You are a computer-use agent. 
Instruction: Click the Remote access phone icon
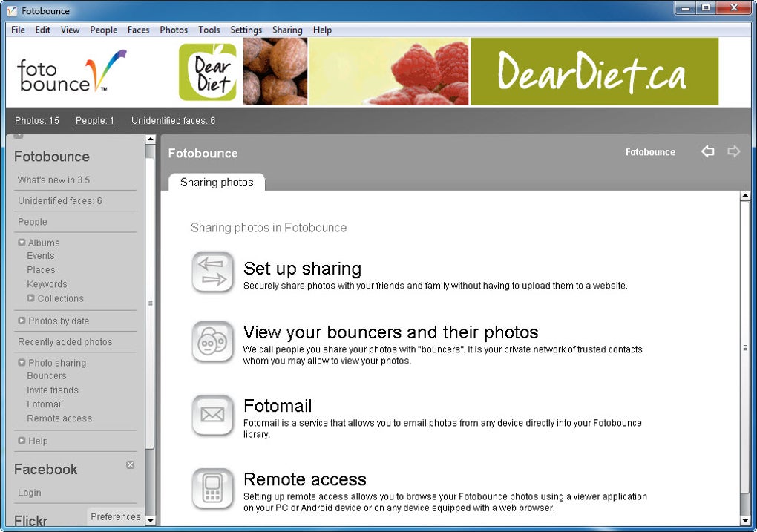pos(212,488)
